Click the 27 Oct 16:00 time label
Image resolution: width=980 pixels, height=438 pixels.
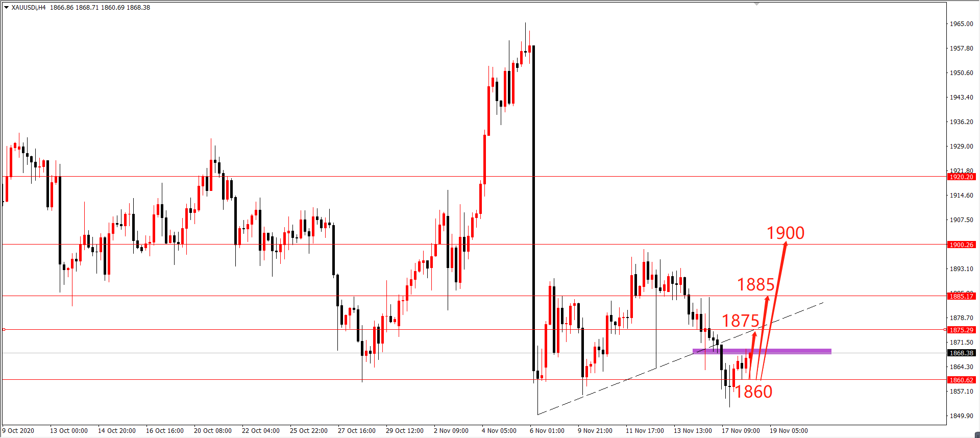(357, 431)
